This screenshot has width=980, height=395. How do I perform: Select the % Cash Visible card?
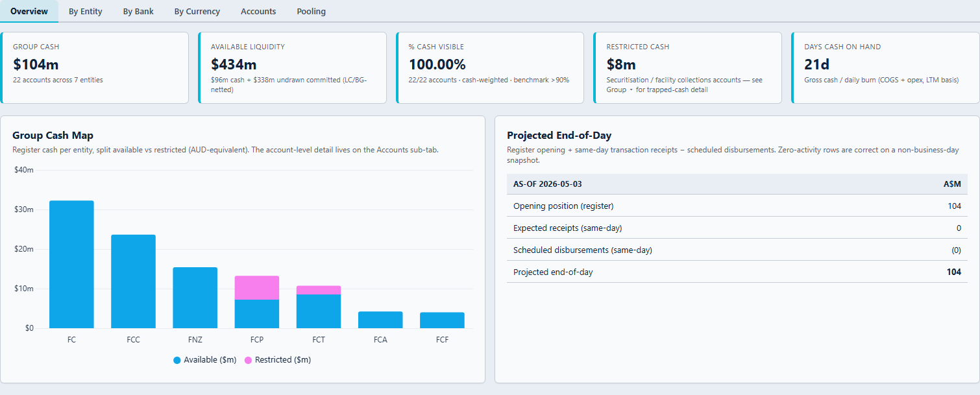[x=491, y=67]
